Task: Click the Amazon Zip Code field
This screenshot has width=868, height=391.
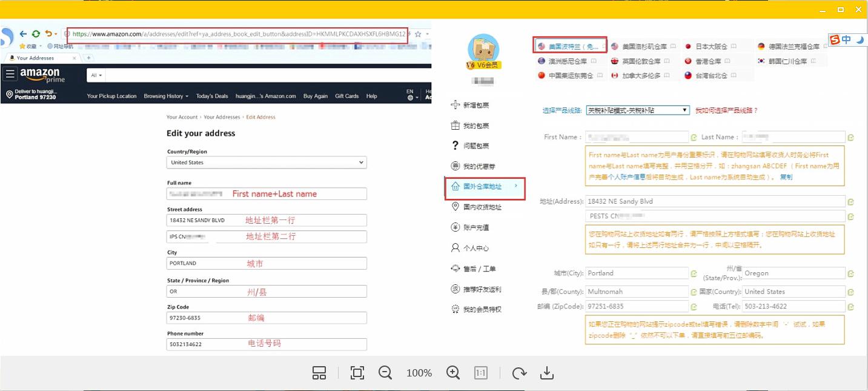Action: point(267,318)
